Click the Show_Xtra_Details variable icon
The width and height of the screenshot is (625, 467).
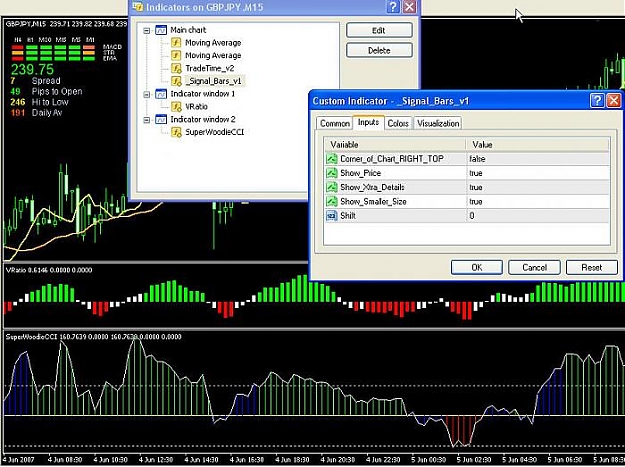(x=332, y=187)
